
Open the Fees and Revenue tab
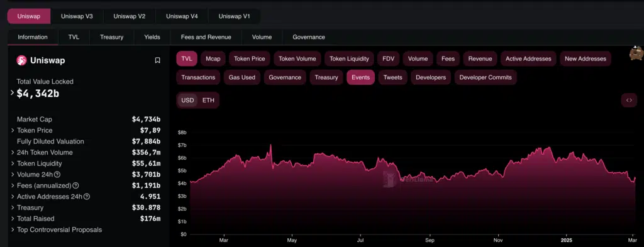[x=206, y=37]
